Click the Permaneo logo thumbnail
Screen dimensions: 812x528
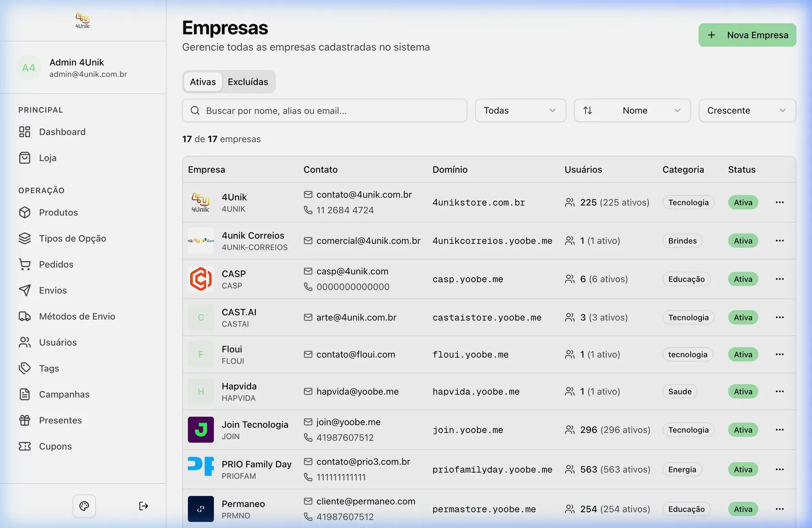[x=201, y=509]
